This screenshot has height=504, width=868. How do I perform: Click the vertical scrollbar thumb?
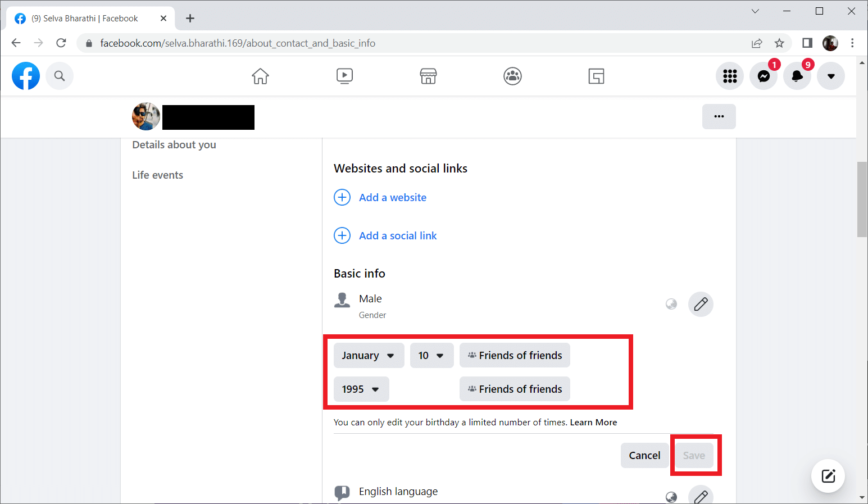(862, 199)
